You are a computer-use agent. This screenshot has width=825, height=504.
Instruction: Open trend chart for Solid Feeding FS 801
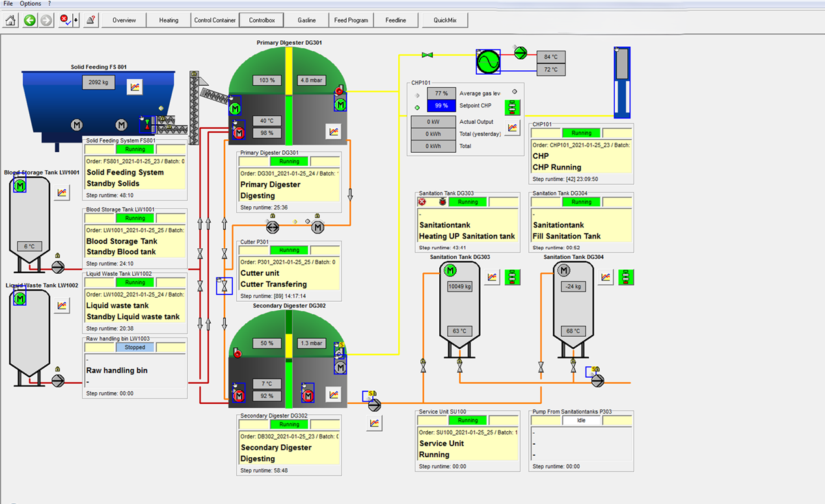coord(135,86)
